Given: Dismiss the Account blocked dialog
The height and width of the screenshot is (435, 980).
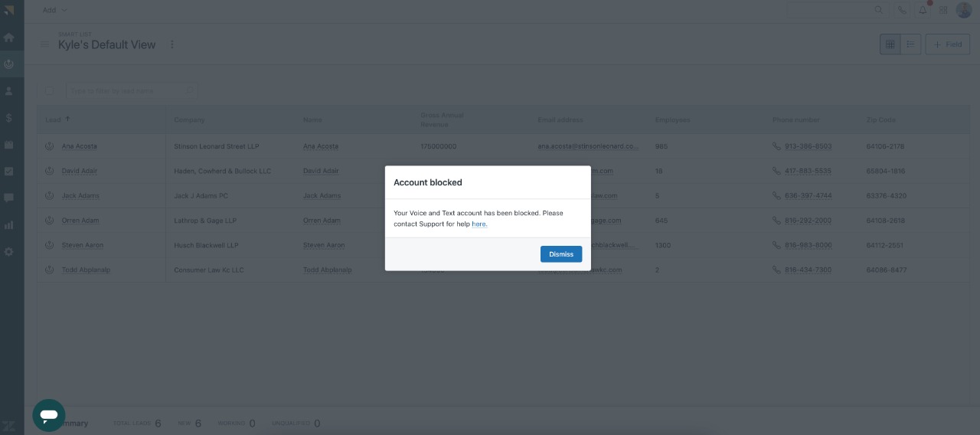Looking at the screenshot, I should (x=560, y=254).
